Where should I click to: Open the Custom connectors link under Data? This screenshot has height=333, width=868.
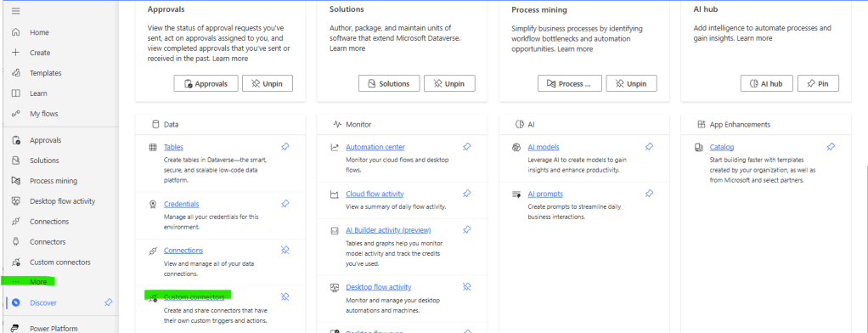coord(194,297)
